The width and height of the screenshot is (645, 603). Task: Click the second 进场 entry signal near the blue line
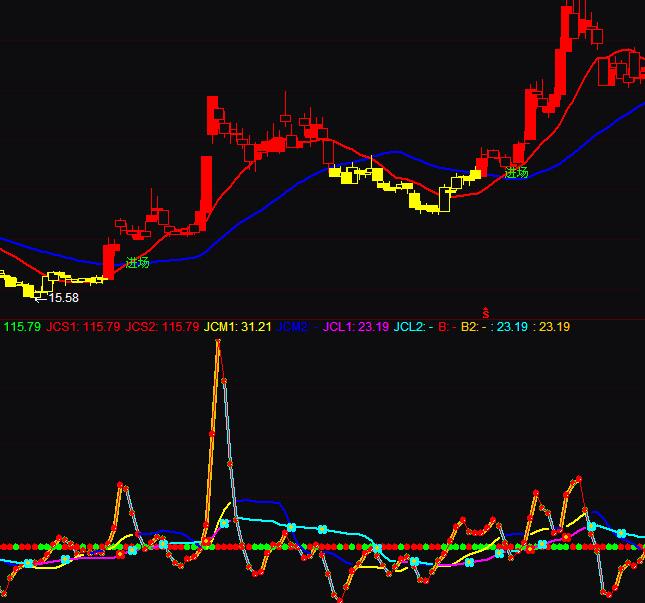(x=516, y=172)
